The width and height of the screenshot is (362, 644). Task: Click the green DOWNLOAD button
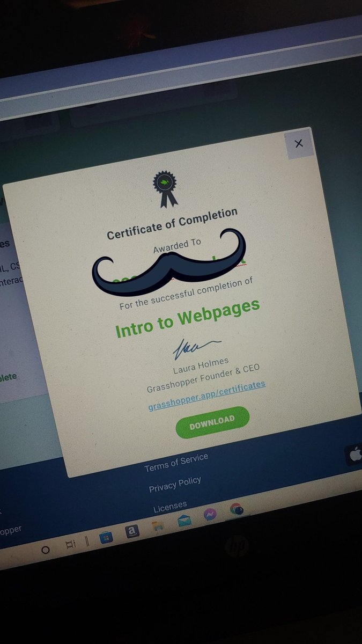(x=212, y=422)
